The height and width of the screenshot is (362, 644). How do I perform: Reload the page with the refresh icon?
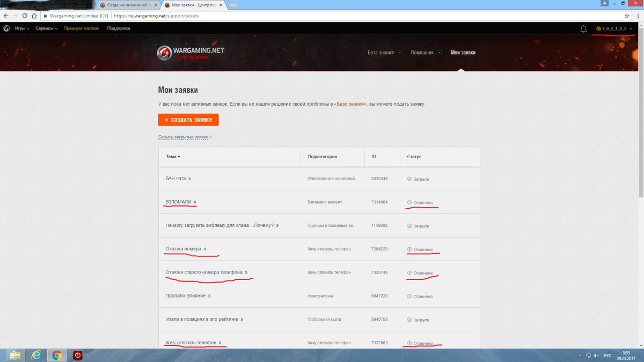[25, 16]
